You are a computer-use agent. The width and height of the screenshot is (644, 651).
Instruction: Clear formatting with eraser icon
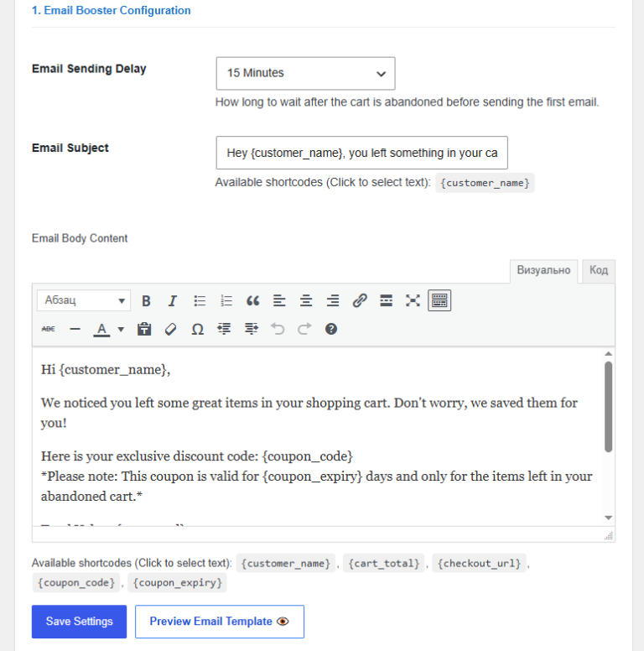coord(170,329)
